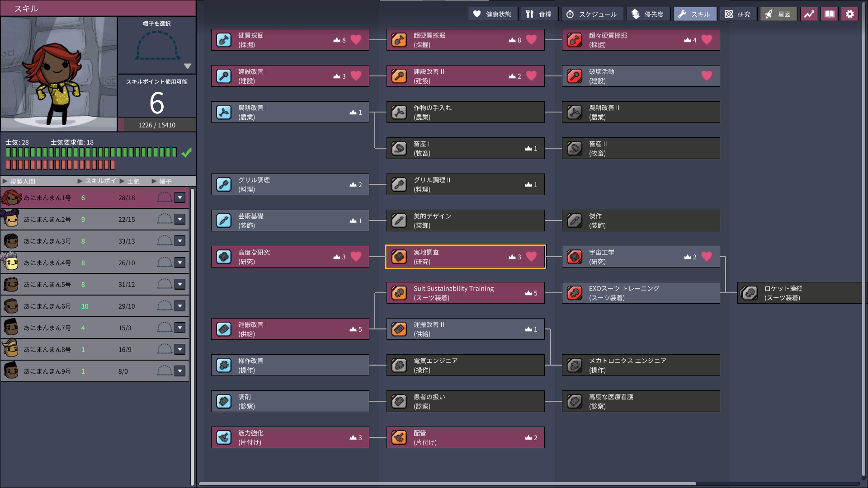Toggle the heart on 破壊活動 skill

(x=707, y=76)
